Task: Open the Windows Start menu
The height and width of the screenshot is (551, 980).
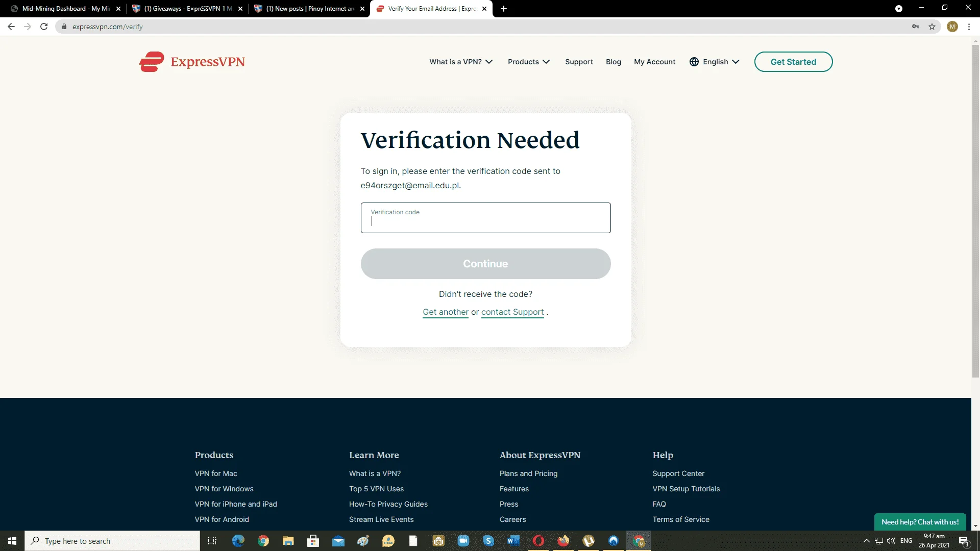Action: click(12, 541)
